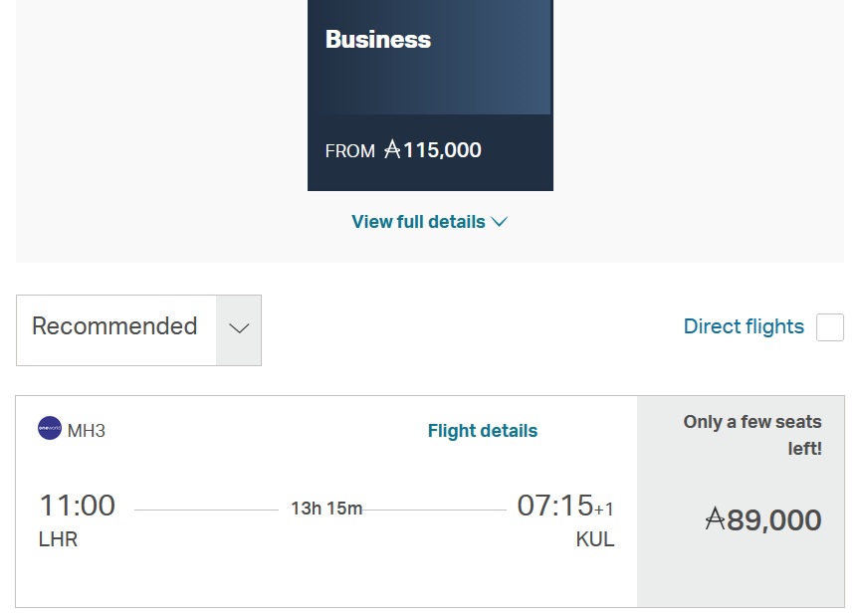The image size is (854, 616).
Task: Click the FROM 115,000 Business price
Action: tap(403, 150)
